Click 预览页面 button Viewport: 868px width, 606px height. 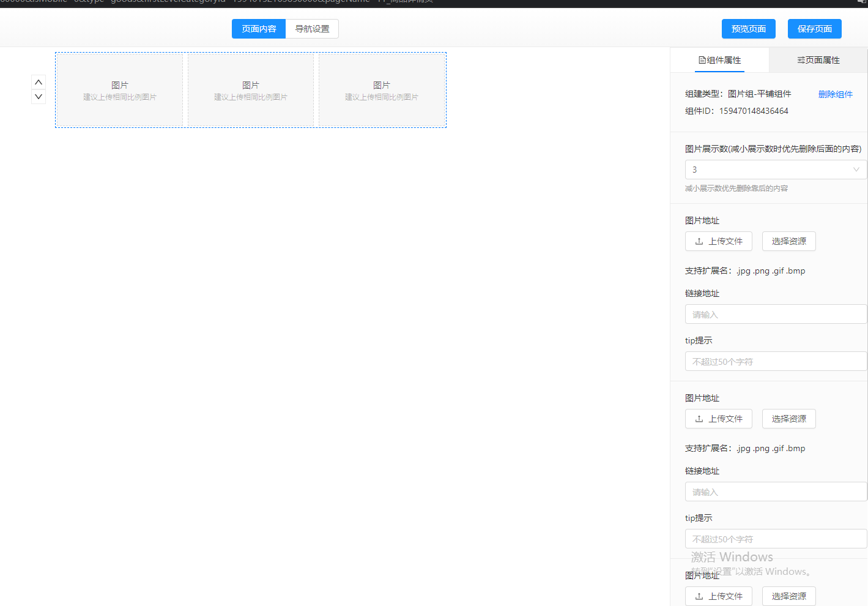(749, 29)
